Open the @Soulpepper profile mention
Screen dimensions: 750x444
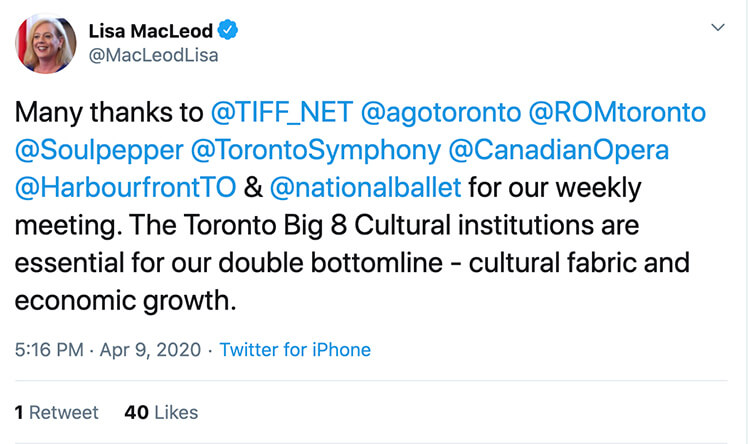pyautogui.click(x=99, y=150)
